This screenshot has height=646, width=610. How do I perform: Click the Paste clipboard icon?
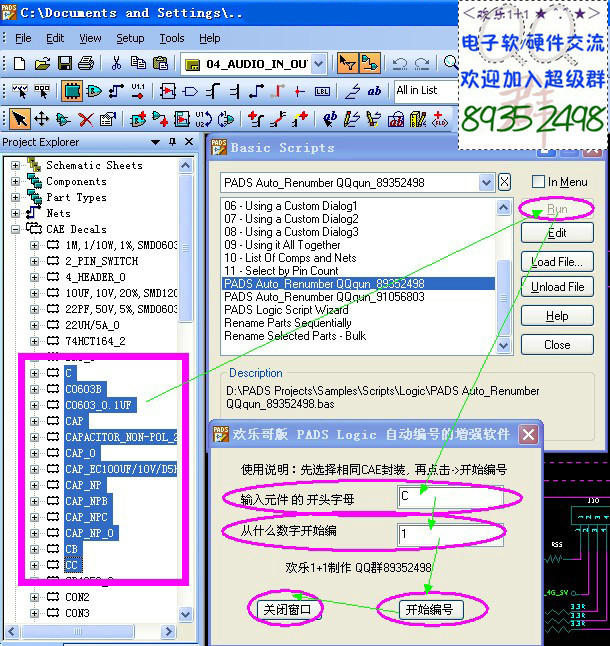(x=160, y=63)
